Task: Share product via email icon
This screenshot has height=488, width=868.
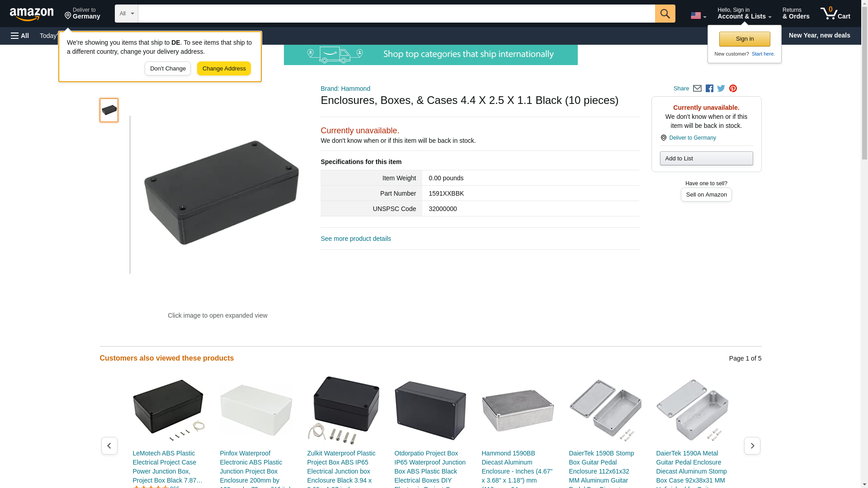Action: click(697, 89)
